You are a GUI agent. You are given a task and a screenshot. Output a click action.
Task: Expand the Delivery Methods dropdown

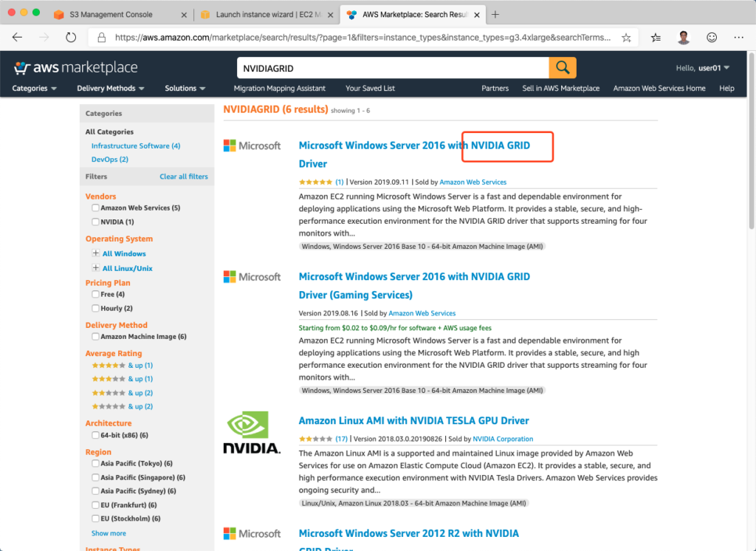point(110,89)
